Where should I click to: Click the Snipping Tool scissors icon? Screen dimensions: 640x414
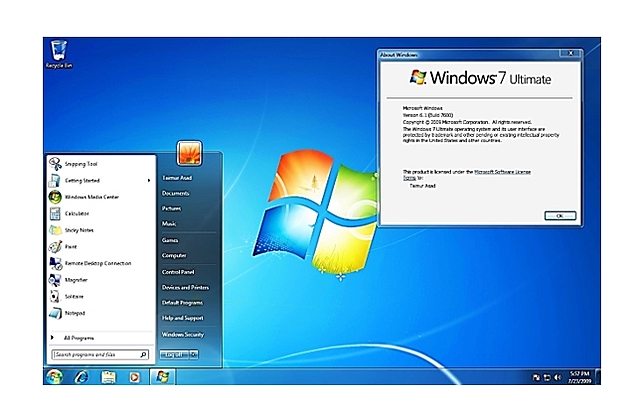(x=56, y=164)
